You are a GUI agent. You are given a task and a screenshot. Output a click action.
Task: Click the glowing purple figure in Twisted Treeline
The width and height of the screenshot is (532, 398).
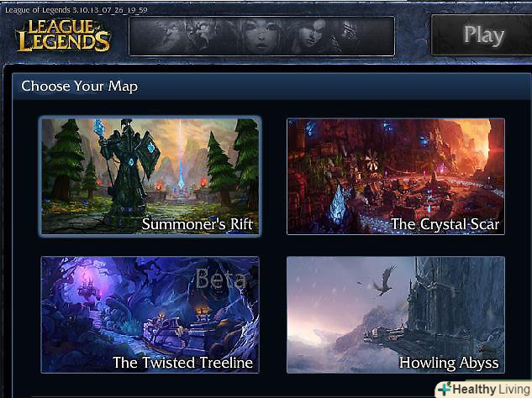pyautogui.click(x=89, y=288)
